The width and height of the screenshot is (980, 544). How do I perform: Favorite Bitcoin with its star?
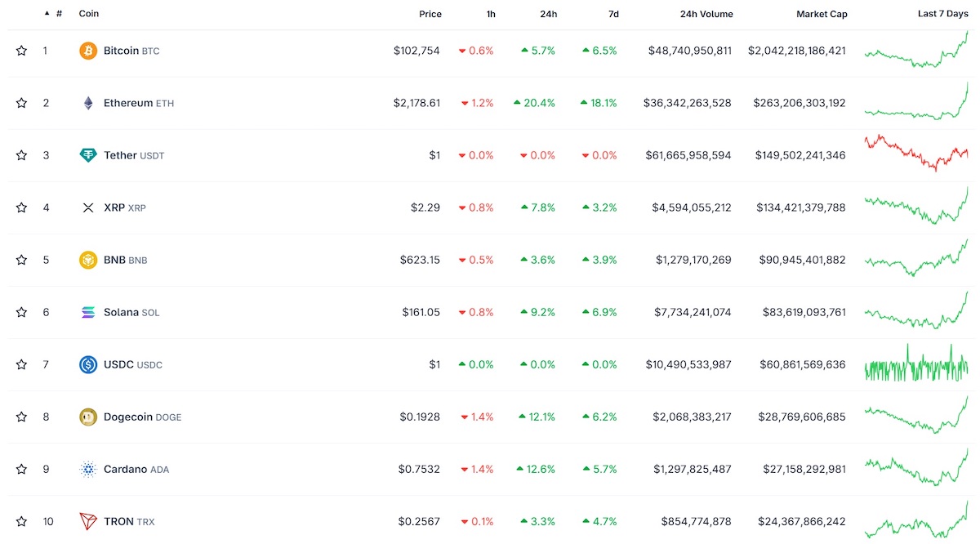21,51
